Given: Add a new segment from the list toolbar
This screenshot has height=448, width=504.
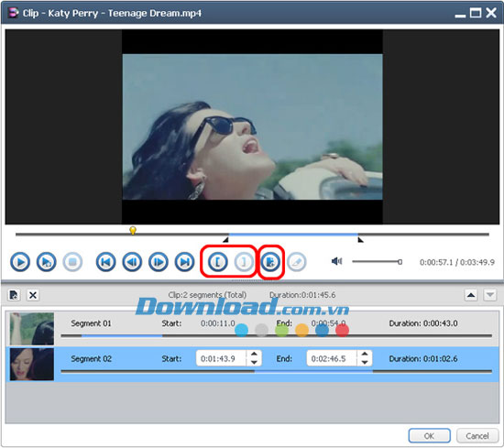Looking at the screenshot, I should pyautogui.click(x=14, y=295).
